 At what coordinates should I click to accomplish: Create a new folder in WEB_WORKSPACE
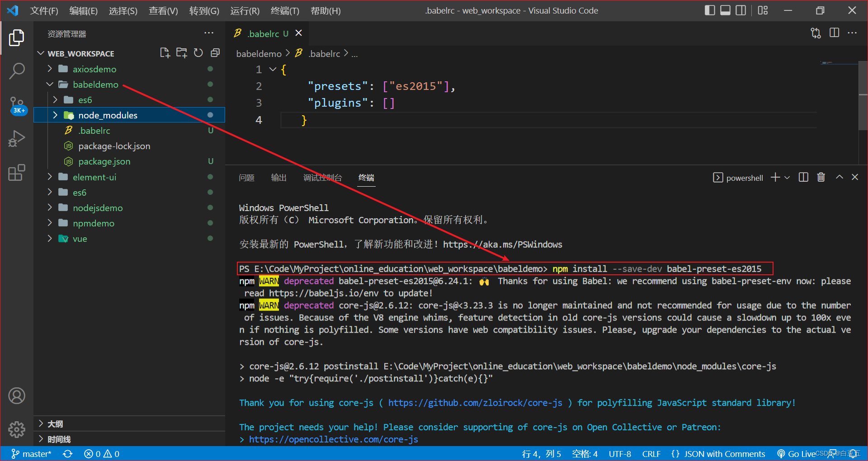[x=182, y=53]
